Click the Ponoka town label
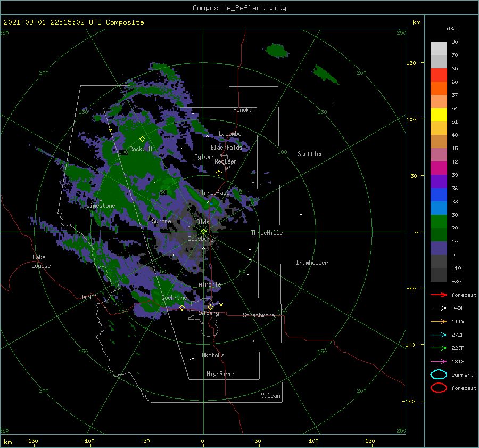Image resolution: width=479 pixels, height=448 pixels. coord(243,110)
